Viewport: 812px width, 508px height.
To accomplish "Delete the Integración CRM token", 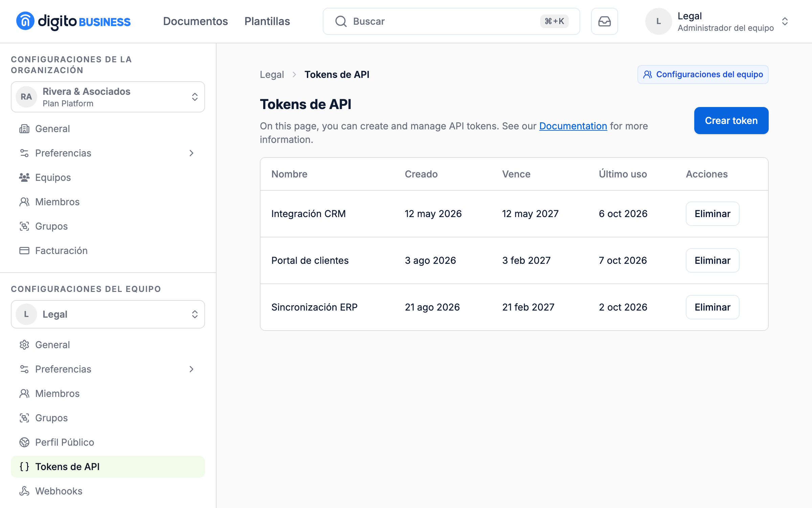I will (x=713, y=214).
